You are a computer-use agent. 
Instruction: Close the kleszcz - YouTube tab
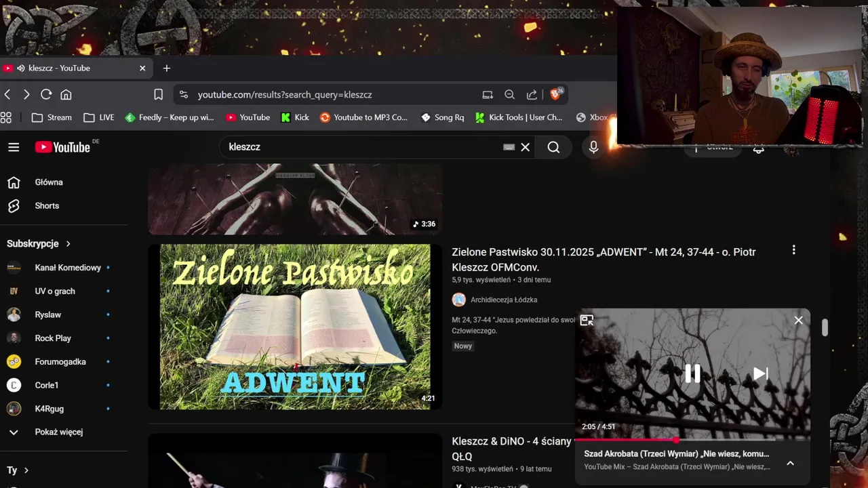point(142,68)
